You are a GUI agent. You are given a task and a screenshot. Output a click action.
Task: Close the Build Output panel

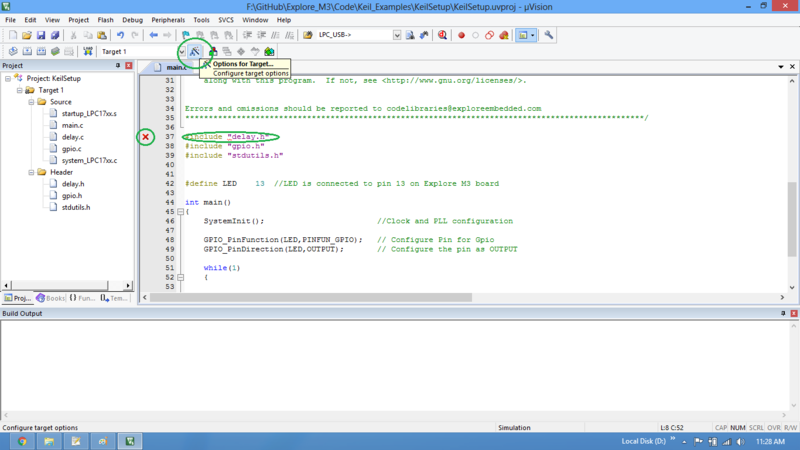pyautogui.click(x=794, y=313)
